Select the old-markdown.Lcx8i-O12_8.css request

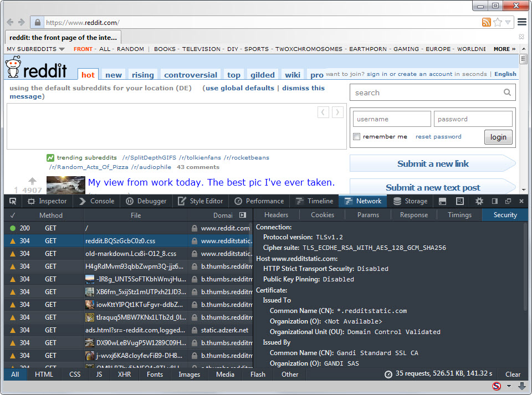pyautogui.click(x=128, y=254)
